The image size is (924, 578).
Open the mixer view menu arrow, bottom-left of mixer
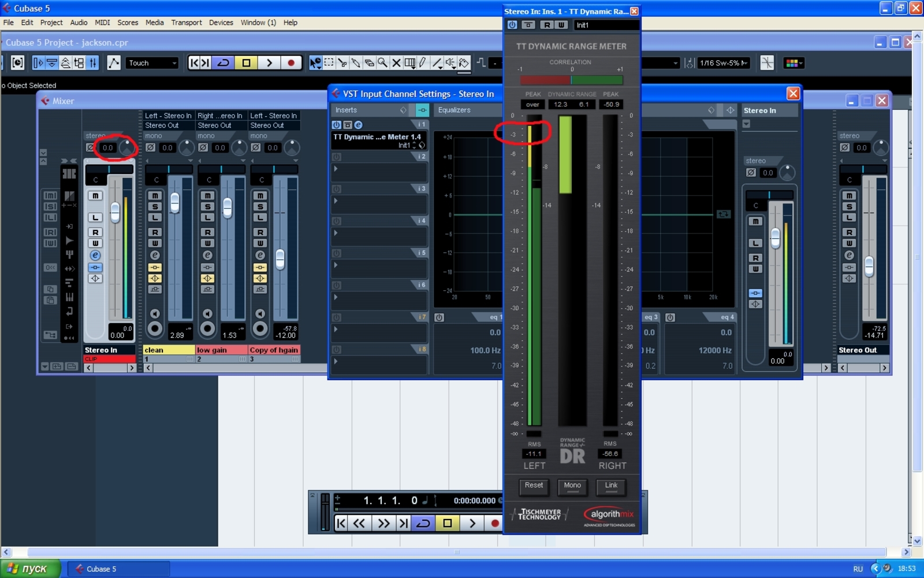pyautogui.click(x=44, y=366)
